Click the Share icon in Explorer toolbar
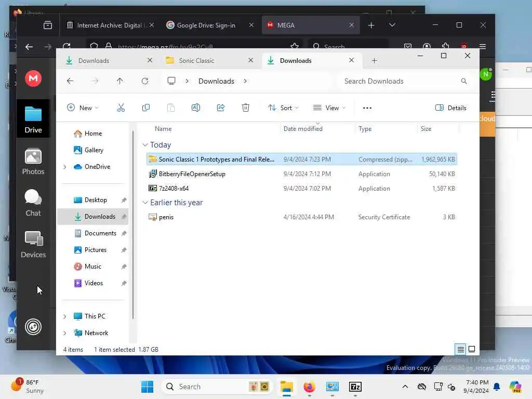This screenshot has width=532, height=399. coord(220,108)
